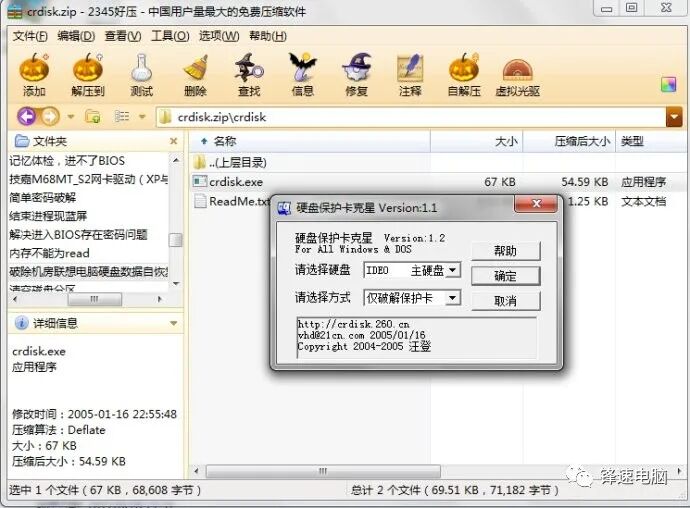The image size is (690, 508).
Task: Click folder tree horizontal scrollbar thumb
Action: point(94,299)
